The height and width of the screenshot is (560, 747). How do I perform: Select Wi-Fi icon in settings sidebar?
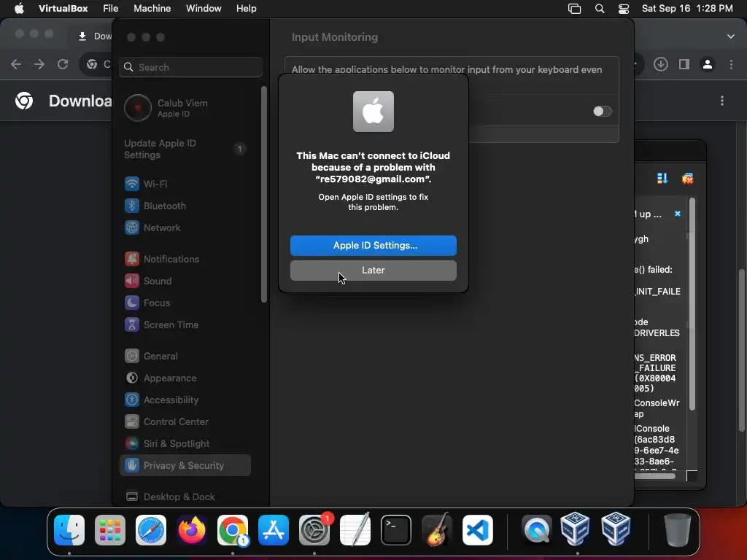click(x=132, y=184)
